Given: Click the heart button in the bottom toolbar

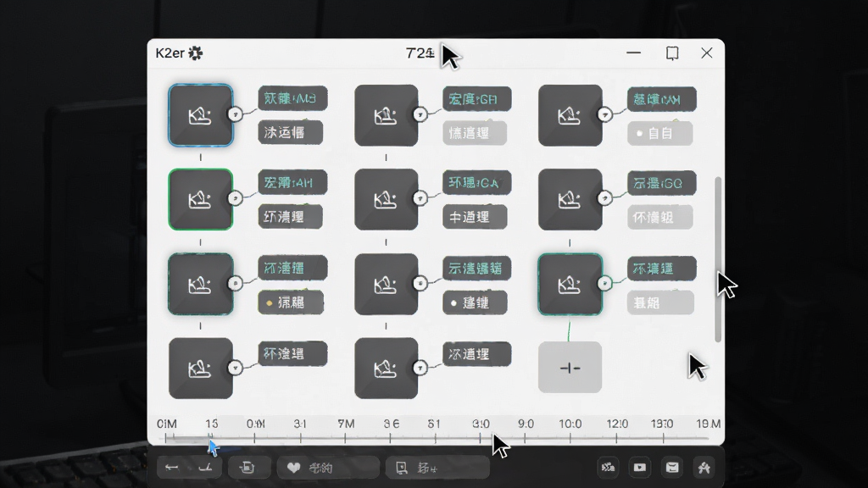Looking at the screenshot, I should (x=328, y=468).
